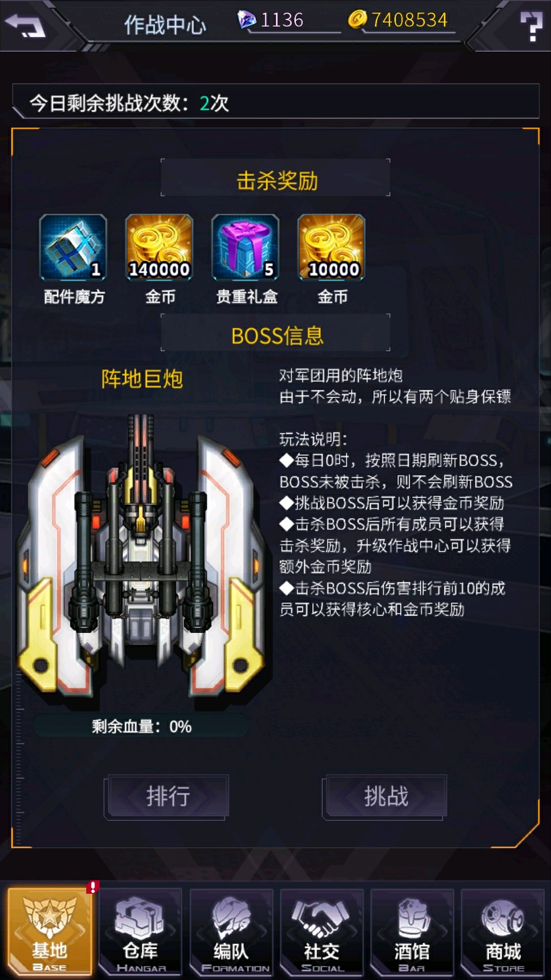Tap the red alert badge on 基地
The image size is (551, 980).
[x=92, y=887]
